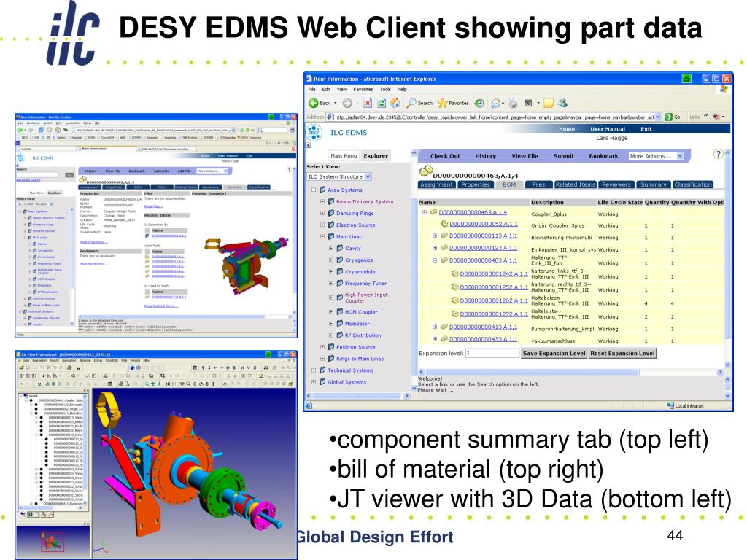Viewport: 747px width, 560px height.
Task: Click the Exit link in header
Action: coord(646,129)
